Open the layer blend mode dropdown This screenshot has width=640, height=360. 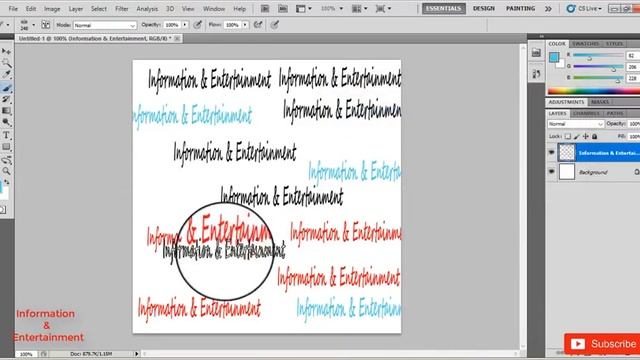click(576, 124)
